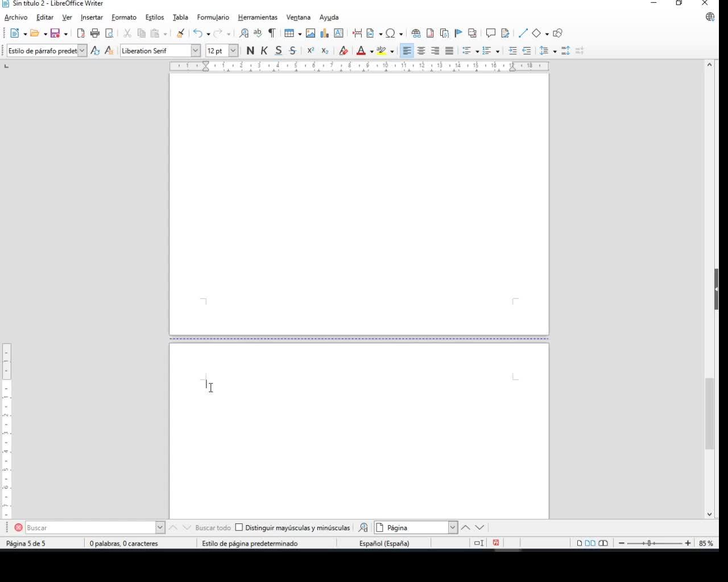Open the Herramientas menu

coord(258,18)
